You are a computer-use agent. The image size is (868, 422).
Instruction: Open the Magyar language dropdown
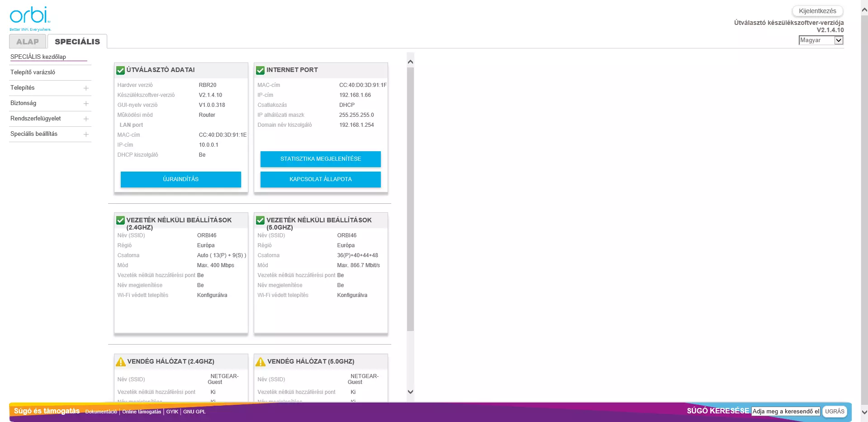coord(821,40)
